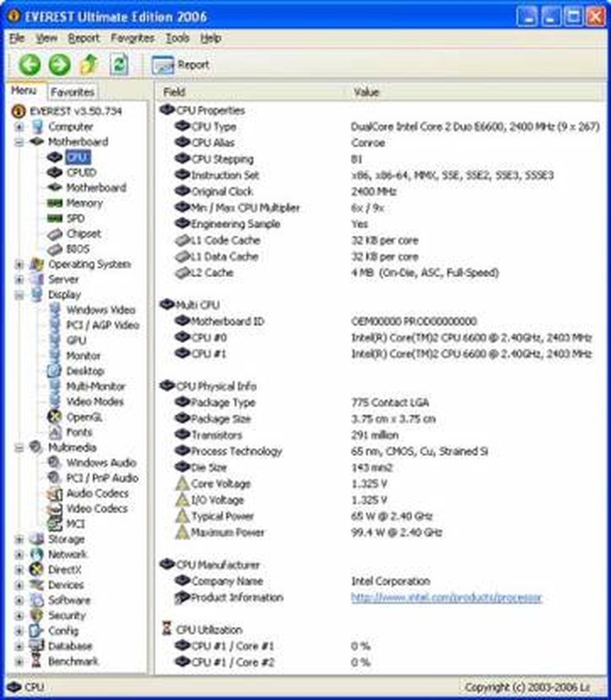Select the CPU #1 / Core #2 utilization row
Viewport: 611px width, 700px height.
point(273,663)
